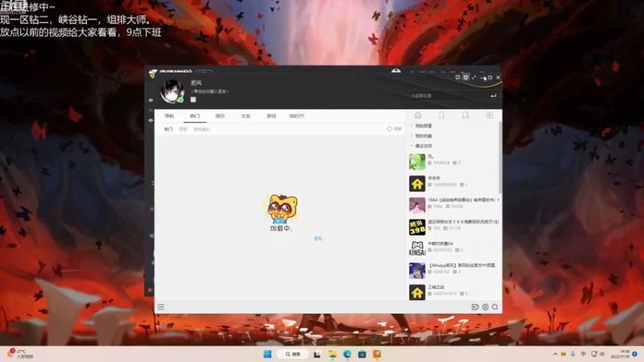The width and height of the screenshot is (644, 362).
Task: Select the third sub-tab under 热门
Action: click(202, 130)
